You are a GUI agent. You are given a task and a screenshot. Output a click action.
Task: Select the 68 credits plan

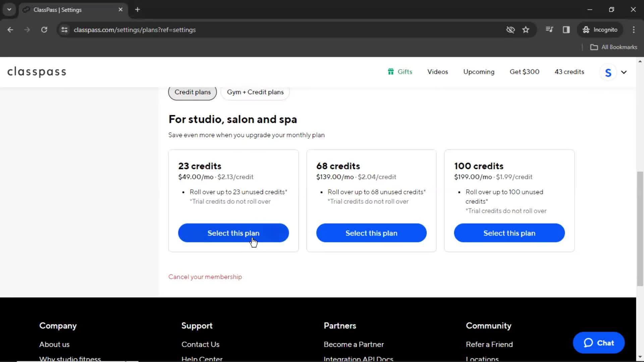coord(371,233)
